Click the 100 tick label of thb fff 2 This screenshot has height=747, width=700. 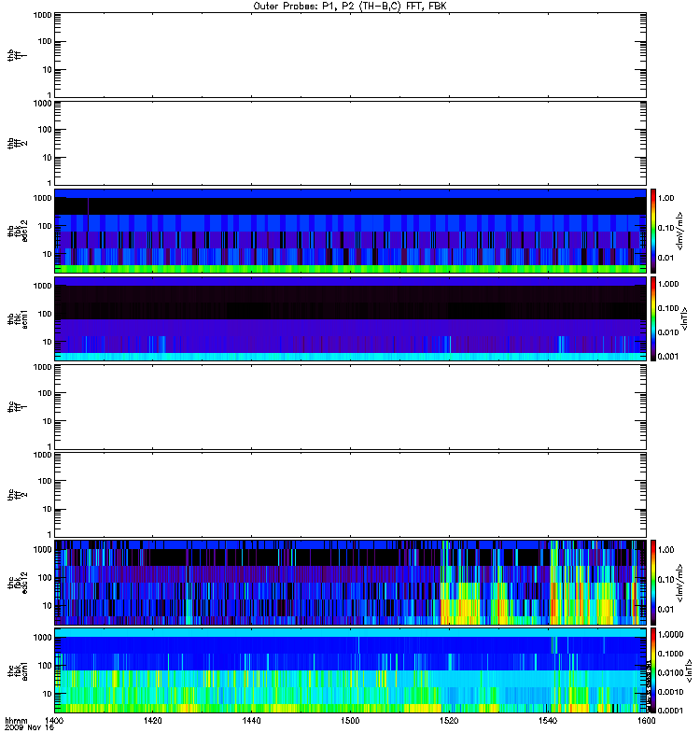pyautogui.click(x=44, y=130)
